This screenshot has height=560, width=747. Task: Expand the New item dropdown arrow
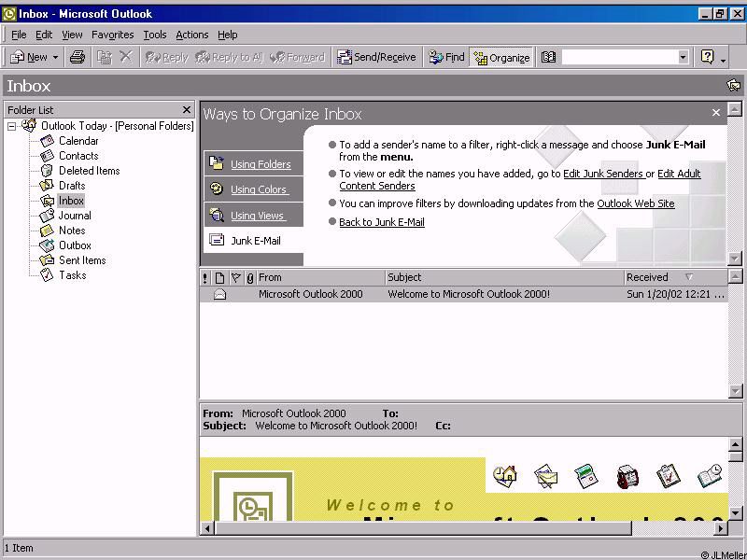(55, 57)
